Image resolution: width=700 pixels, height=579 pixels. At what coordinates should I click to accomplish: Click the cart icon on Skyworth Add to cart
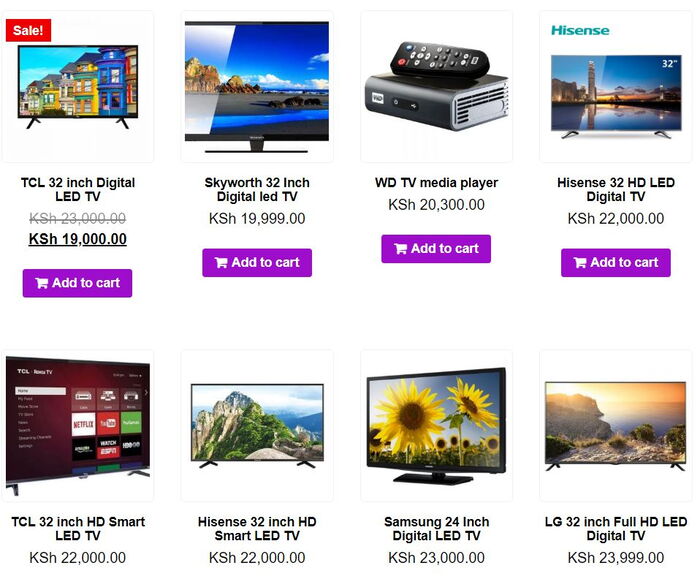(x=221, y=262)
